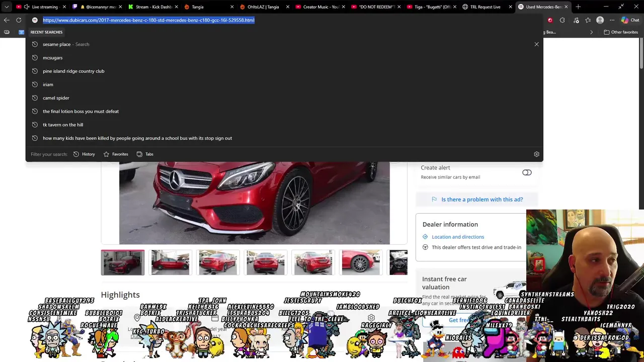The image size is (644, 362).
Task: Open address bar search settings gear
Action: pos(536,154)
